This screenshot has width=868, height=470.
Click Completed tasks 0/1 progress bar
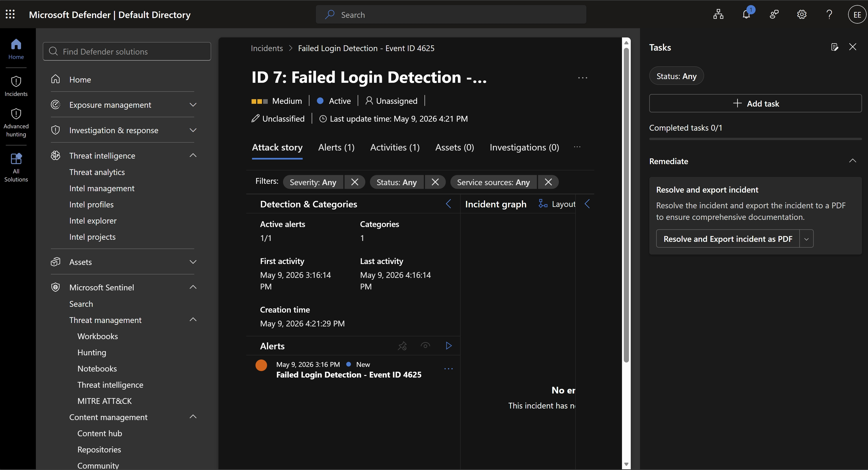tap(755, 139)
